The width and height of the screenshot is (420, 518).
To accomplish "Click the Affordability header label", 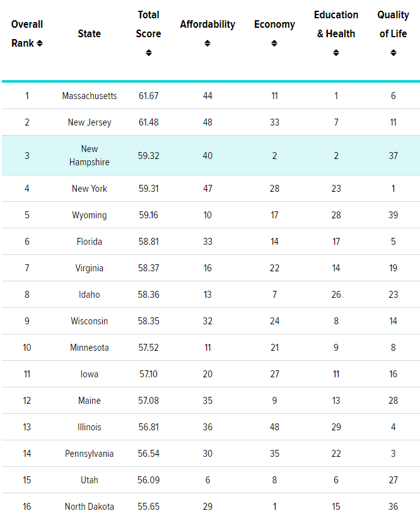I will point(207,25).
